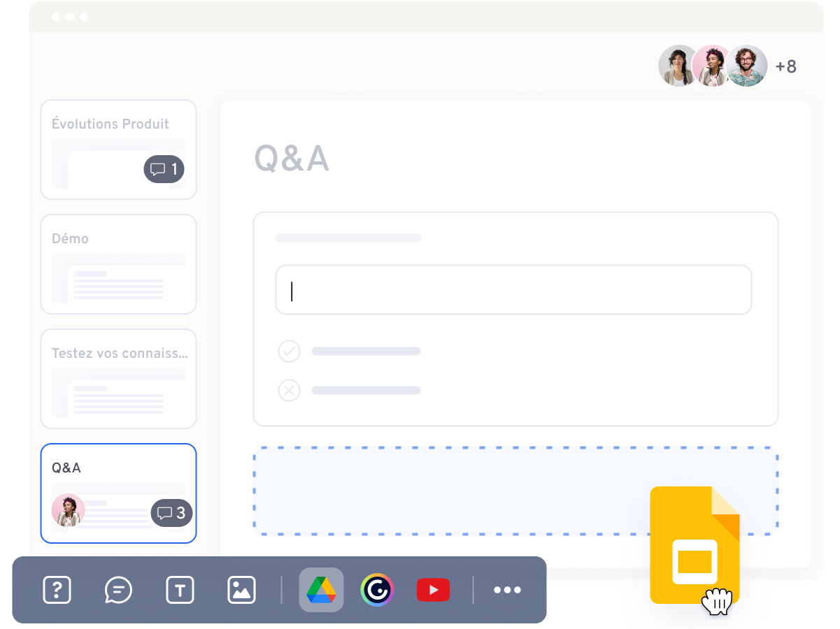Open the 3 comments on the Q&A slide
Viewport: 840px width, 629px height.
click(x=172, y=513)
